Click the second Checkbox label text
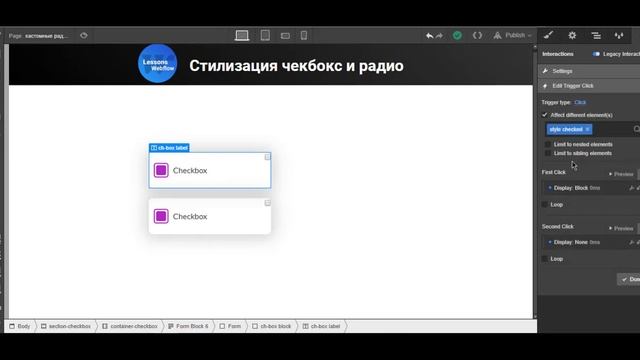This screenshot has width=640, height=360. [190, 217]
